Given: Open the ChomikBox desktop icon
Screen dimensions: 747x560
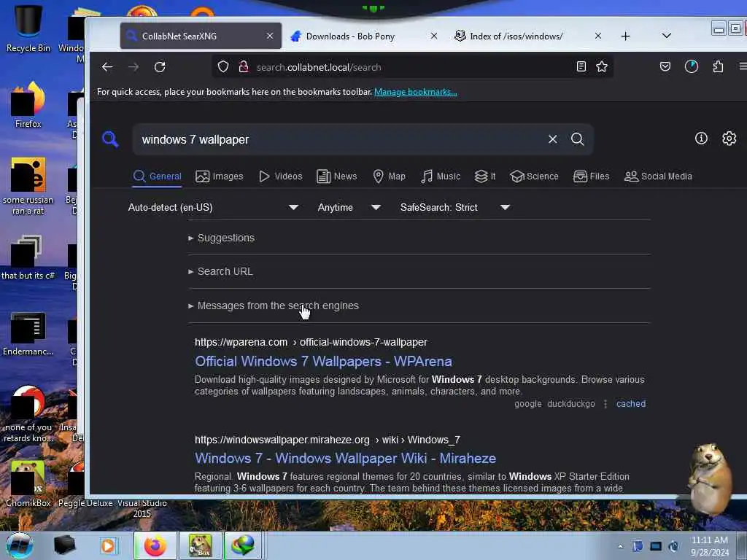Looking at the screenshot, I should click(x=28, y=483).
